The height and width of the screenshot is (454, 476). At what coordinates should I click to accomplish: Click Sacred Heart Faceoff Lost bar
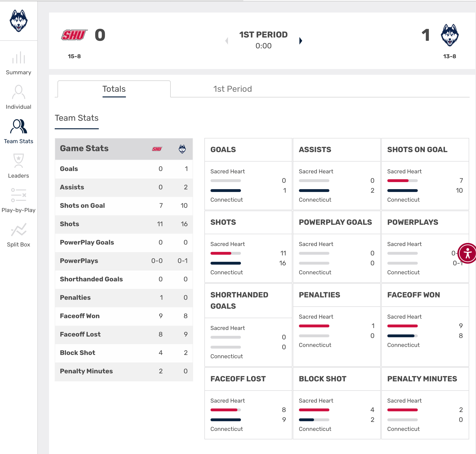tap(226, 410)
